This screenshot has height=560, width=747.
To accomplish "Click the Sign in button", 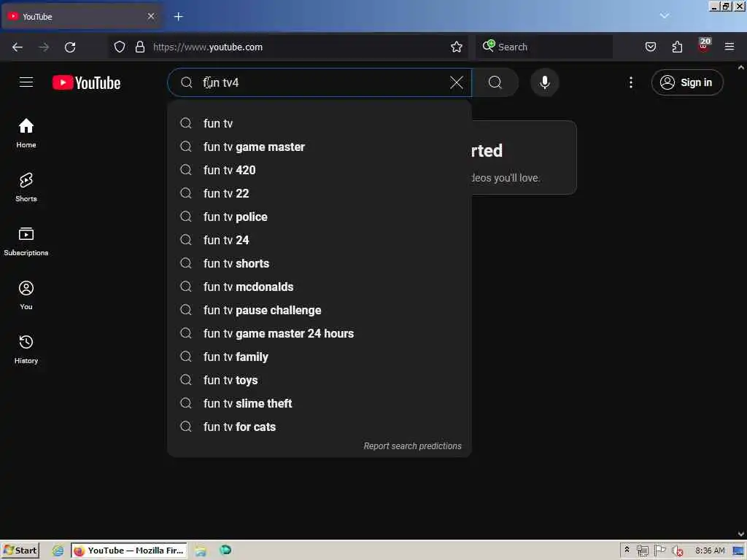I will 687,82.
